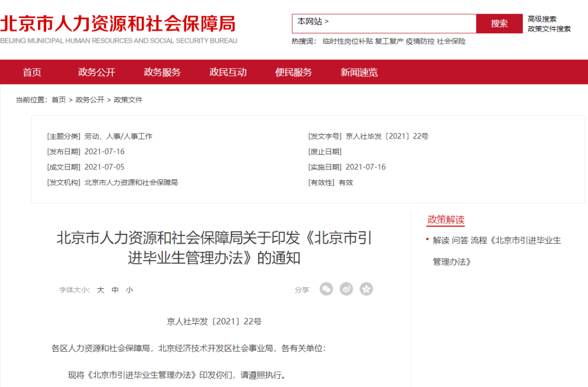Click the 搜索 search button
This screenshot has height=387, width=588.
click(x=499, y=23)
